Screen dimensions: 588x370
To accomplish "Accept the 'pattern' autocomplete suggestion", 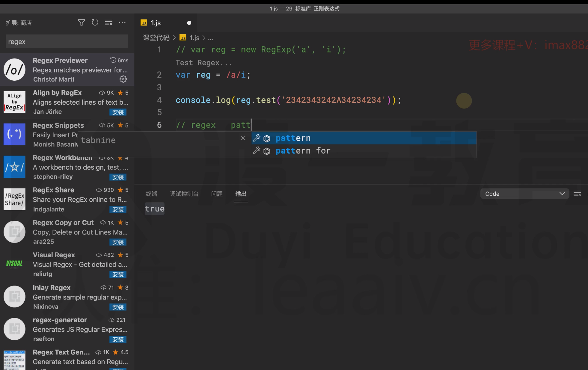I will [364, 138].
